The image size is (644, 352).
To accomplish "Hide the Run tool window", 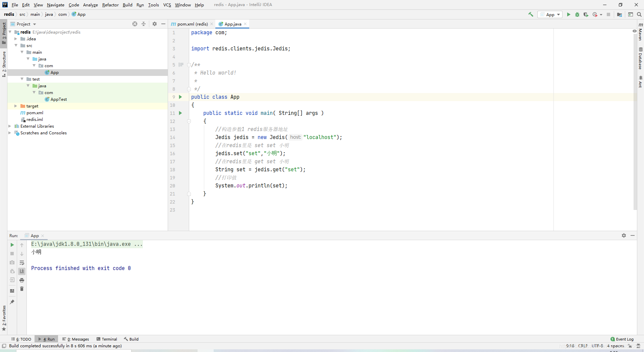I will click(x=633, y=235).
